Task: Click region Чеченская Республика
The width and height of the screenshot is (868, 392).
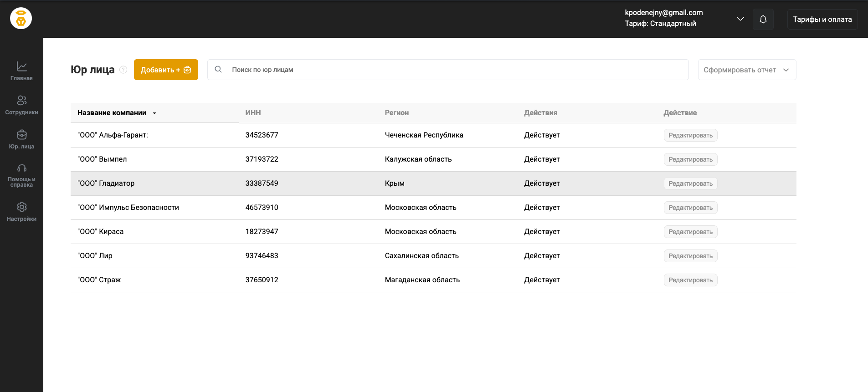Action: pyautogui.click(x=424, y=135)
